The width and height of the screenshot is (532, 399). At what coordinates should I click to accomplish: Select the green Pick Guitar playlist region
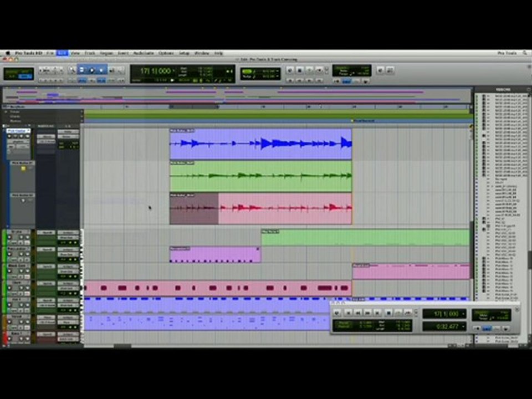tap(260, 176)
